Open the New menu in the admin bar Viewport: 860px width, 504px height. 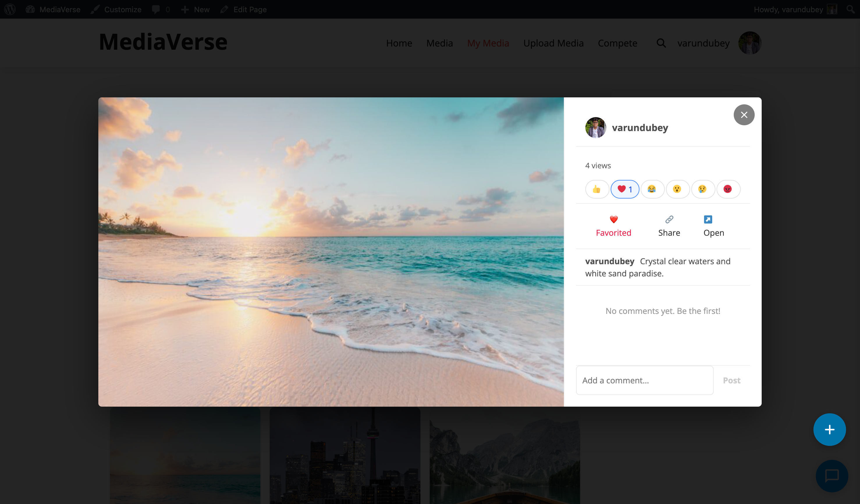[x=195, y=9]
